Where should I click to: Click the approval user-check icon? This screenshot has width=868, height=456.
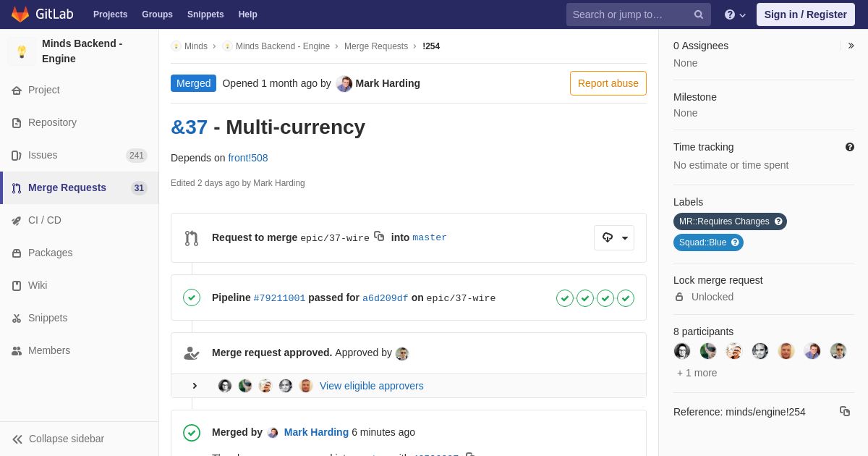pyautogui.click(x=192, y=353)
